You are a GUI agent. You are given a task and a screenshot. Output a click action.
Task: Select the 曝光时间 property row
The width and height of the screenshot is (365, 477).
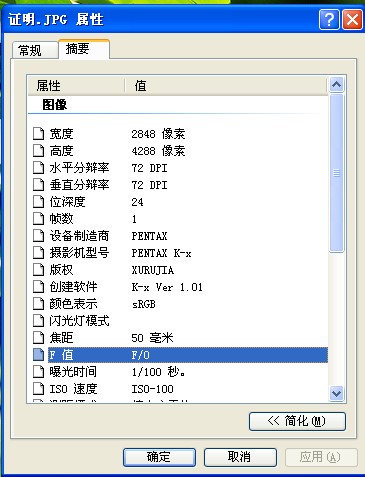[180, 372]
